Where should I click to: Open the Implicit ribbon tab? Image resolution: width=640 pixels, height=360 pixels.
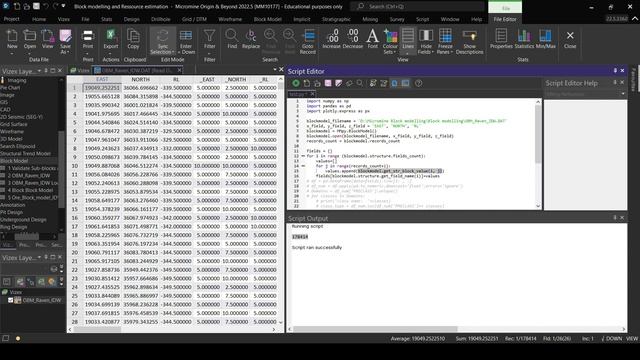[302, 19]
